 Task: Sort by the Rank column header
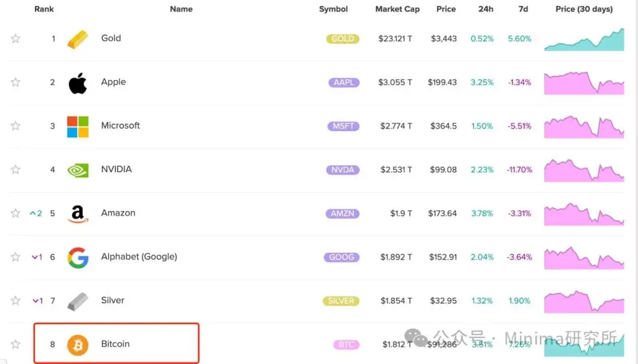click(x=44, y=9)
